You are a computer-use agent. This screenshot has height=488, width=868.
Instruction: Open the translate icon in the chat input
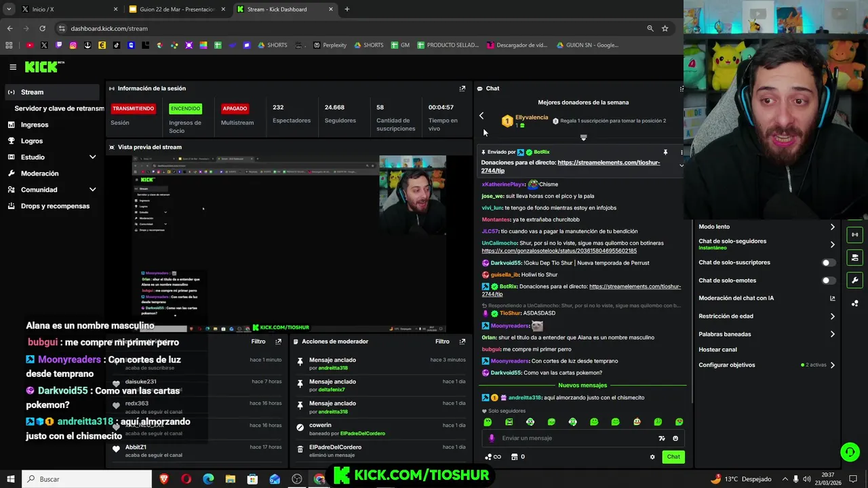click(662, 439)
